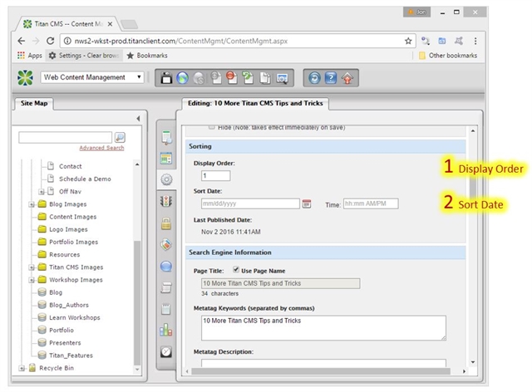Open the page content sidebar icon
This screenshot has height=392, width=532.
click(x=166, y=137)
